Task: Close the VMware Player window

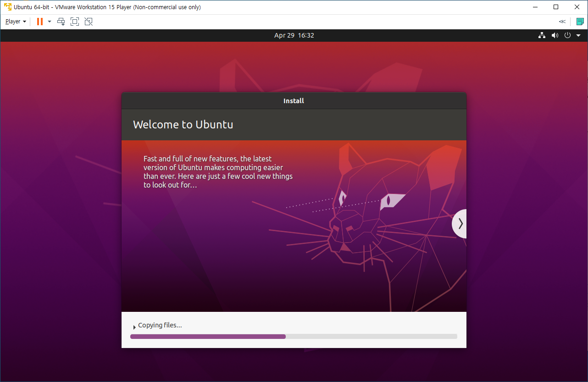Action: point(577,7)
